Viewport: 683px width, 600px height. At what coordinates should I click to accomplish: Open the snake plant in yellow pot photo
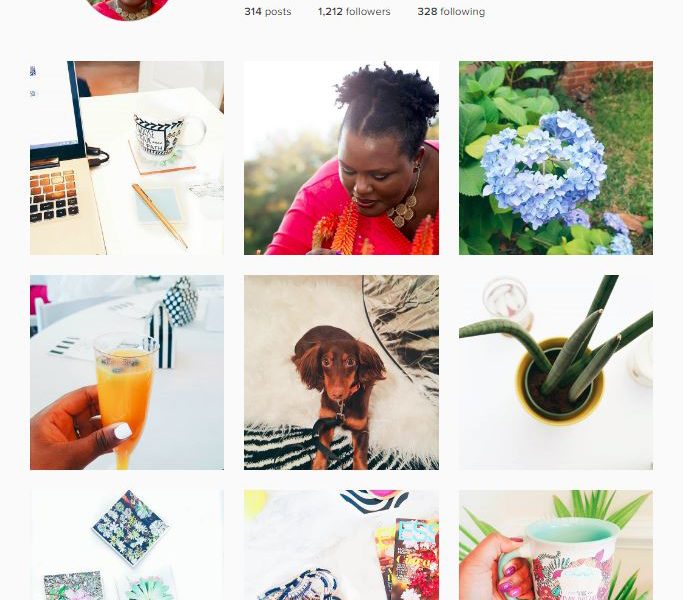click(x=555, y=372)
